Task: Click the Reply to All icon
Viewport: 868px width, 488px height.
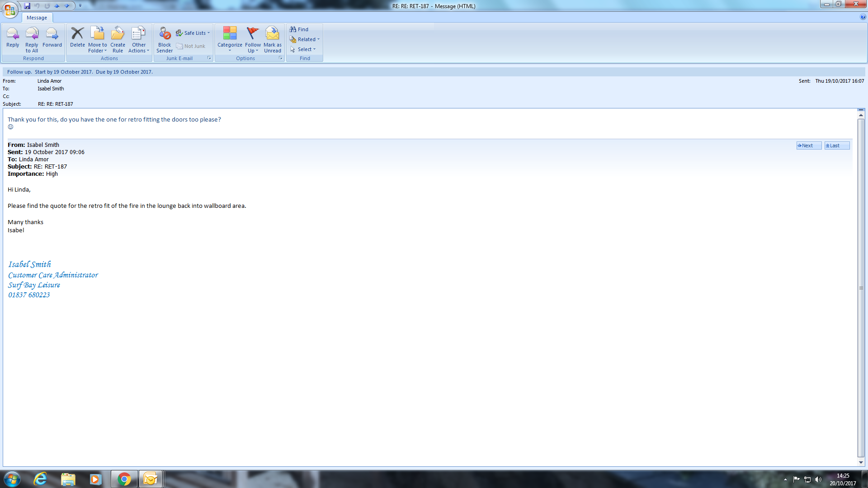Action: tap(32, 34)
